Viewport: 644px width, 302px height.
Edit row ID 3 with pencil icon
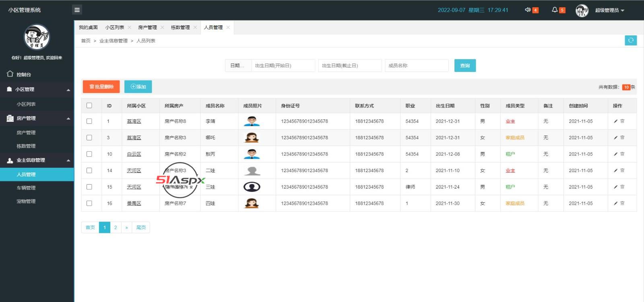[615, 138]
